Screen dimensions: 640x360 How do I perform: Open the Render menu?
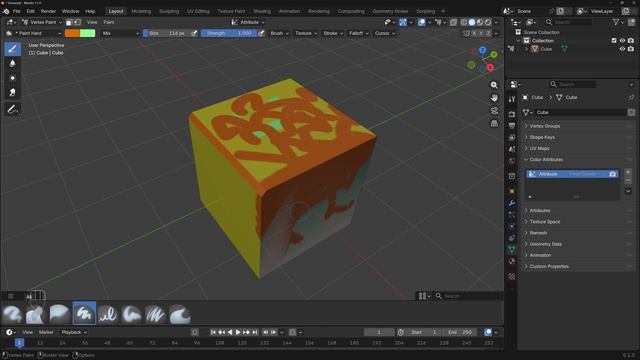click(48, 11)
